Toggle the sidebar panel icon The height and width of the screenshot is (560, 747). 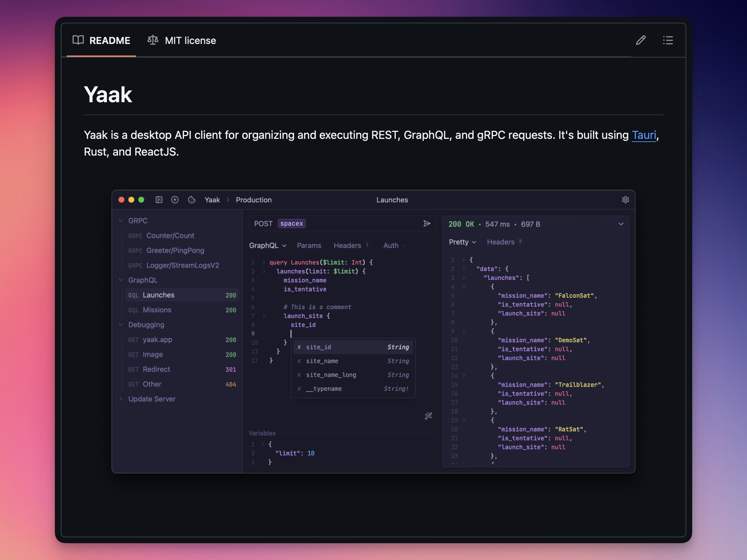click(x=159, y=200)
